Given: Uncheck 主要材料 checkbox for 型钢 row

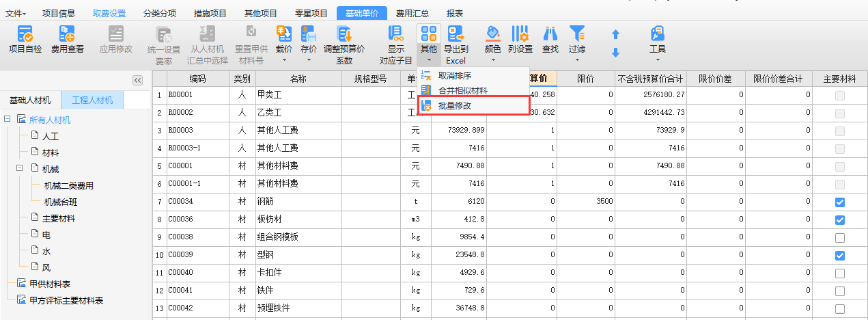Looking at the screenshot, I should point(840,256).
